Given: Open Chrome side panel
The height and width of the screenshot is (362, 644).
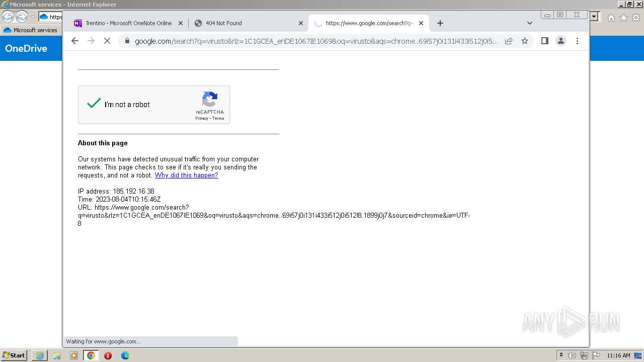Looking at the screenshot, I should pos(544,41).
